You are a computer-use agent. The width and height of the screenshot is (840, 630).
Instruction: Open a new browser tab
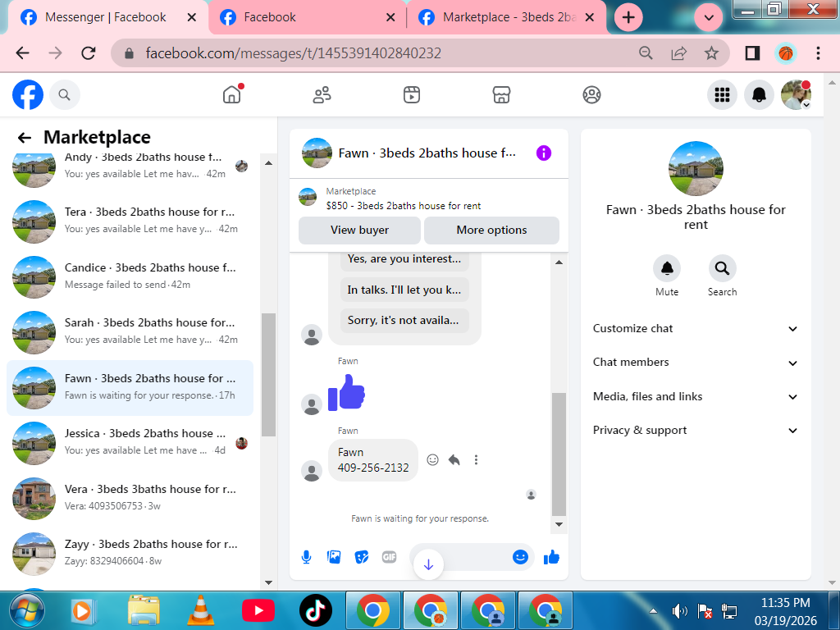(x=628, y=18)
